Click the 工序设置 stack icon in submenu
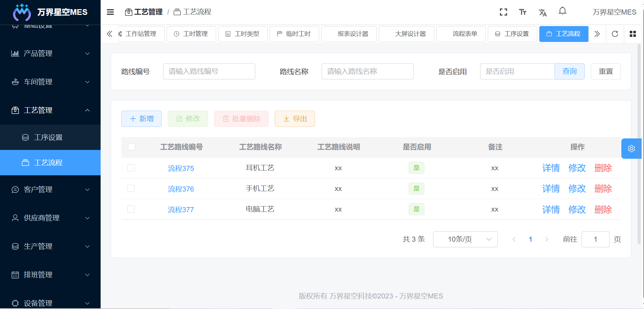 click(25, 137)
